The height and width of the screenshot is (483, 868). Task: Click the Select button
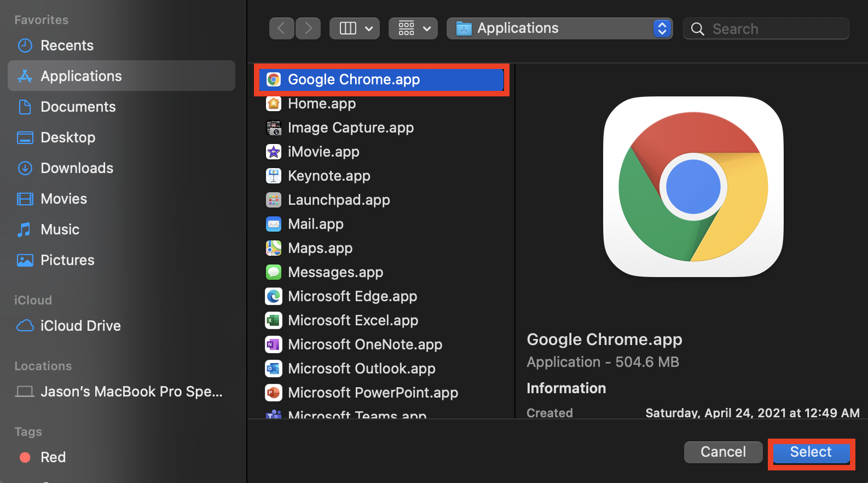click(x=811, y=452)
